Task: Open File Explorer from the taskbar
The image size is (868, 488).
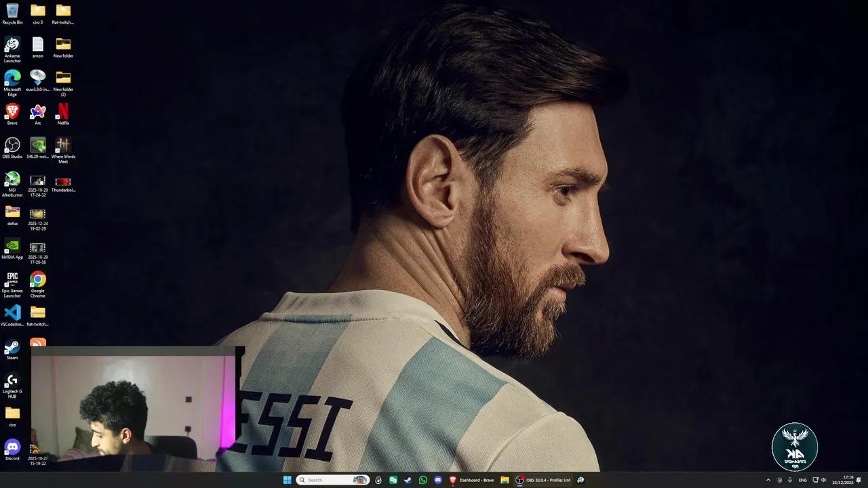Action: pos(505,479)
